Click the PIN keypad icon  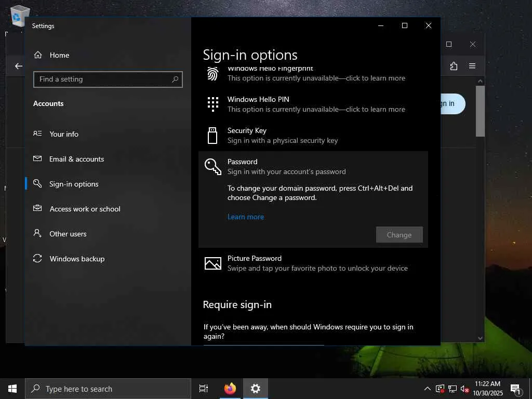tap(212, 104)
